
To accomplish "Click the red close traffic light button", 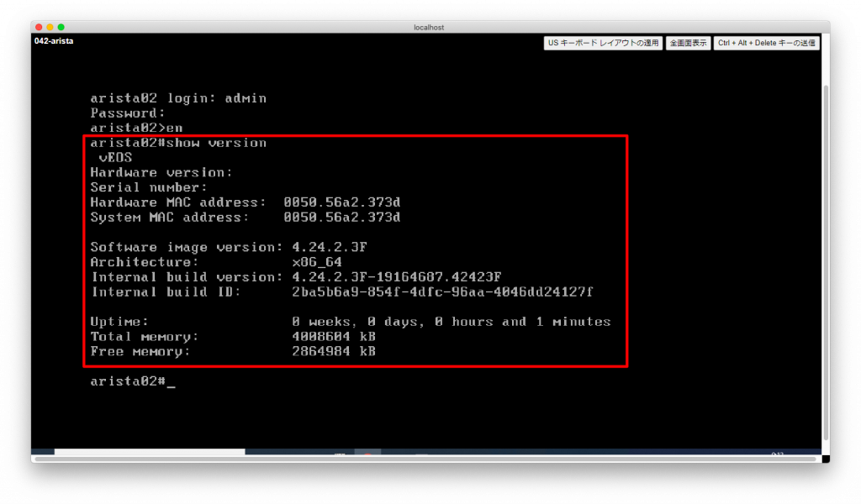I will 39,26.
